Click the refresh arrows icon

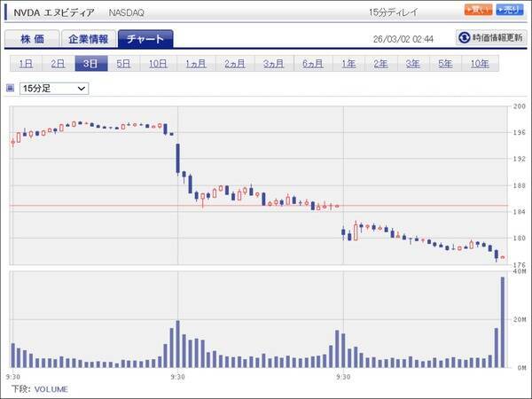464,37
